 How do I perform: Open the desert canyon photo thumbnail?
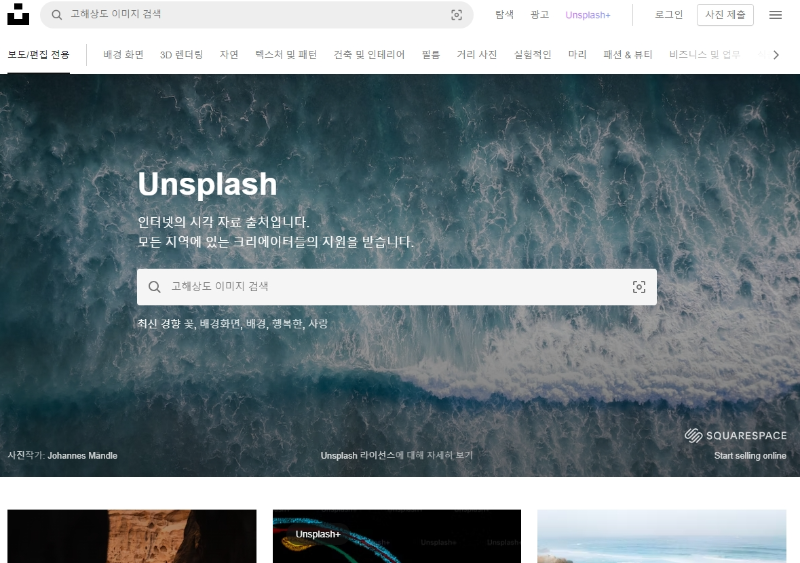click(132, 536)
